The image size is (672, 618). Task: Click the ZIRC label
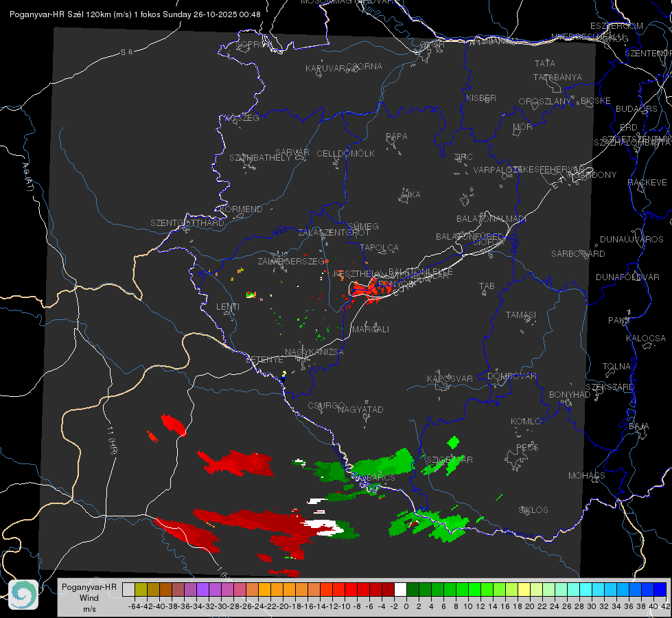pos(463,157)
